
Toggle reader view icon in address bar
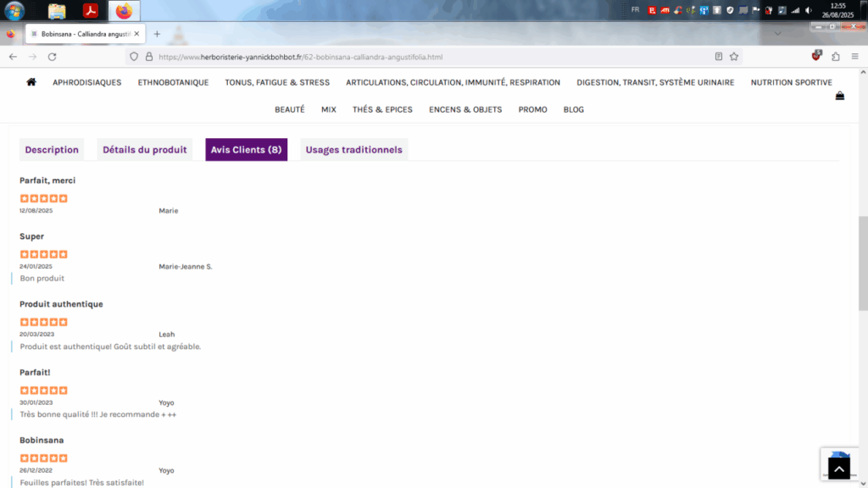(719, 57)
